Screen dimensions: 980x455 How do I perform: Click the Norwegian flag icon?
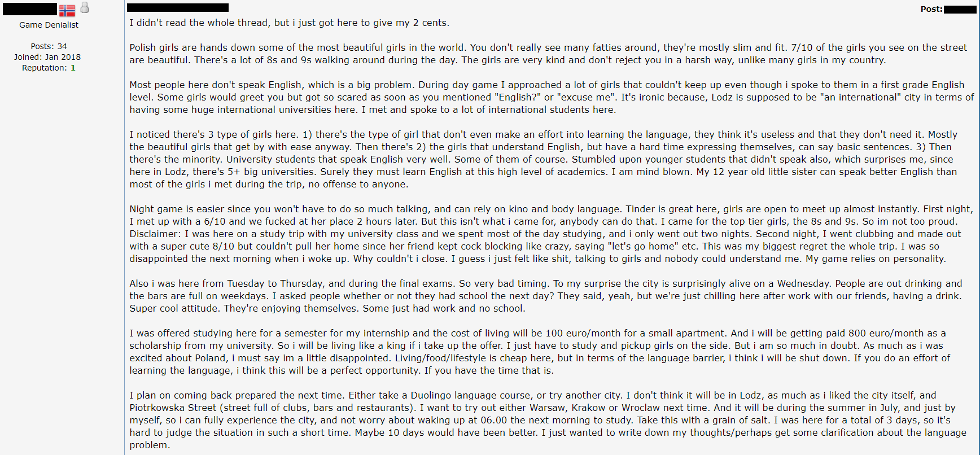(x=67, y=10)
